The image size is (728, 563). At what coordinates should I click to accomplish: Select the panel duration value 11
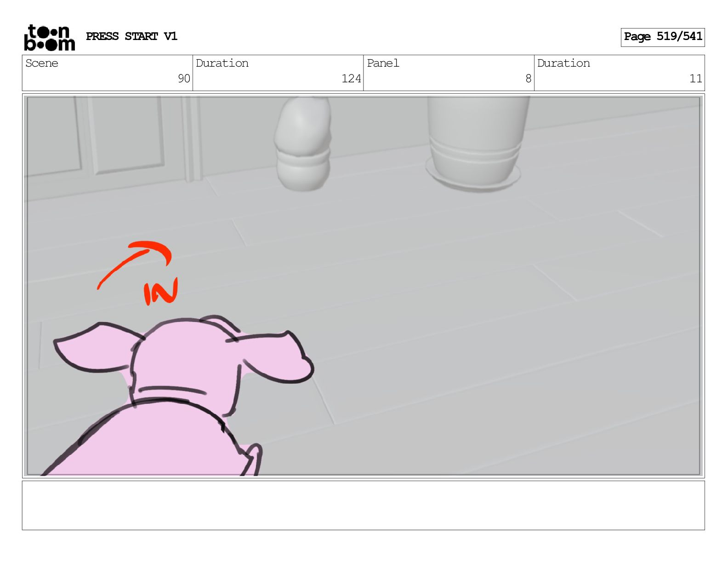696,79
